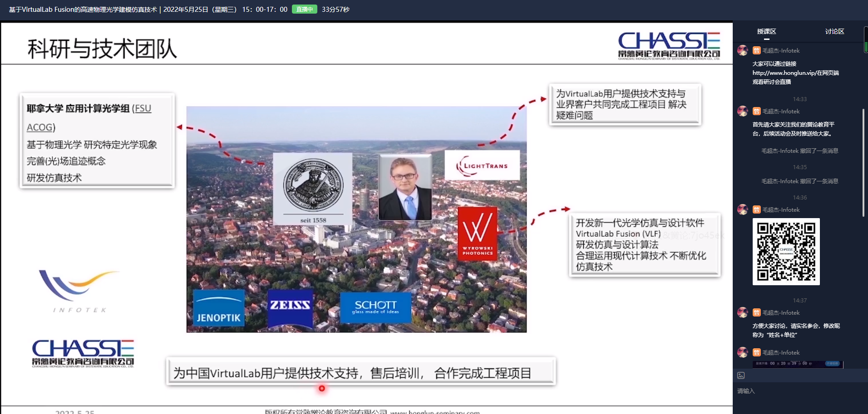The height and width of the screenshot is (414, 868).
Task: Switch to the 讨论区 tab
Action: click(x=834, y=31)
